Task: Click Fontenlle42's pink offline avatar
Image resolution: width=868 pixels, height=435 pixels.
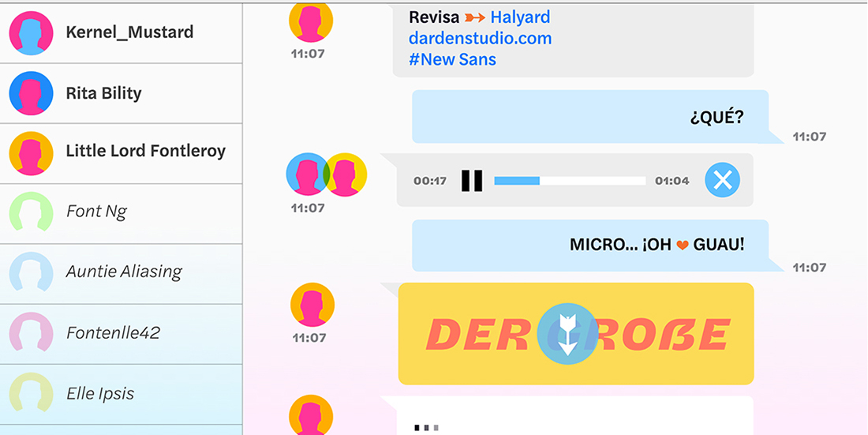Action: click(31, 333)
